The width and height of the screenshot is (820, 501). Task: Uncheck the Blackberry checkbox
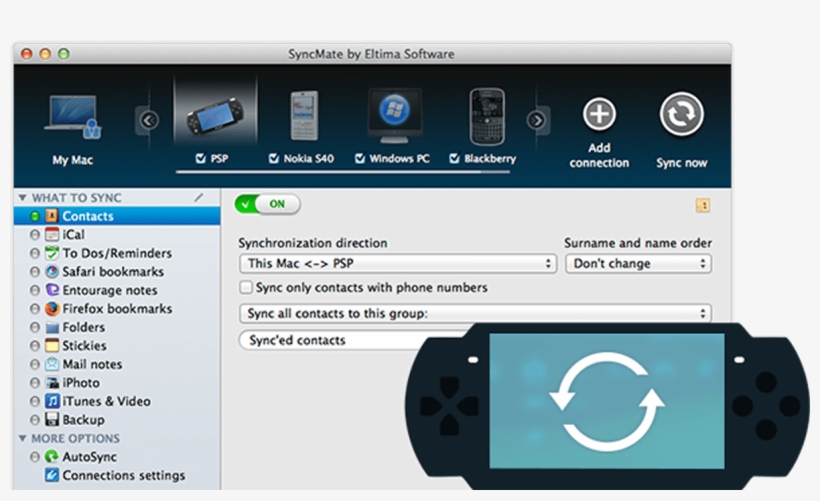[454, 158]
